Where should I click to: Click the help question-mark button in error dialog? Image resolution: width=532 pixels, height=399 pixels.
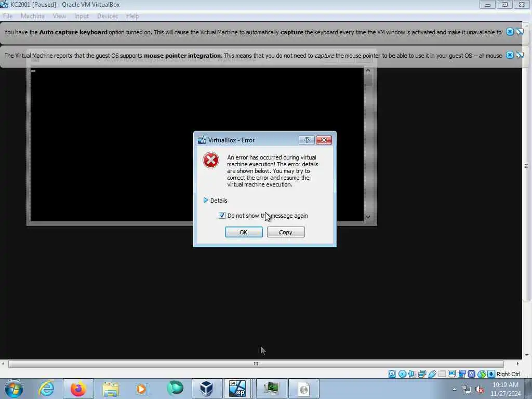click(x=307, y=140)
